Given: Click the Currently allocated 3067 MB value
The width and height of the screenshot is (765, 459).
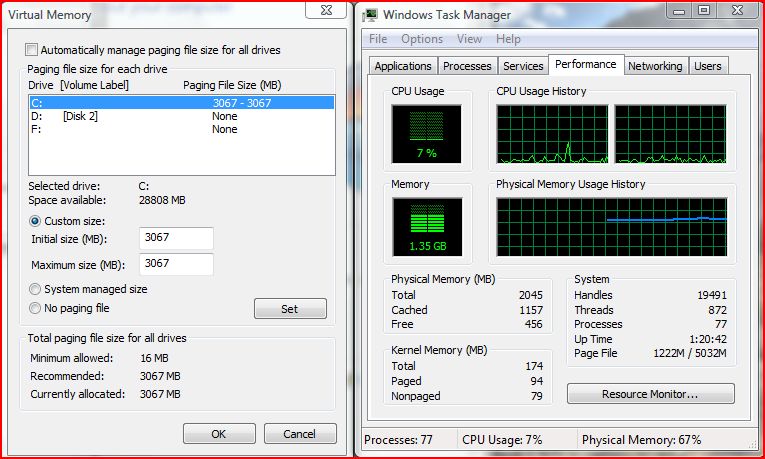Looking at the screenshot, I should [160, 394].
